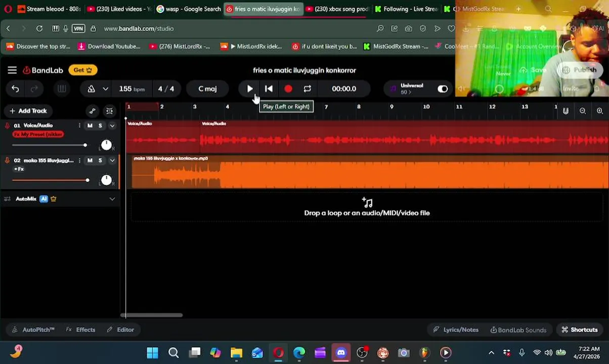The width and height of the screenshot is (609, 364).
Task: Undo the last action
Action: (x=15, y=89)
